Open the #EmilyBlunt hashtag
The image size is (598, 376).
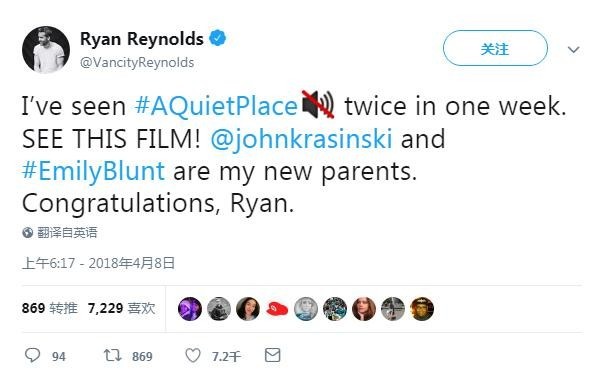[93, 171]
